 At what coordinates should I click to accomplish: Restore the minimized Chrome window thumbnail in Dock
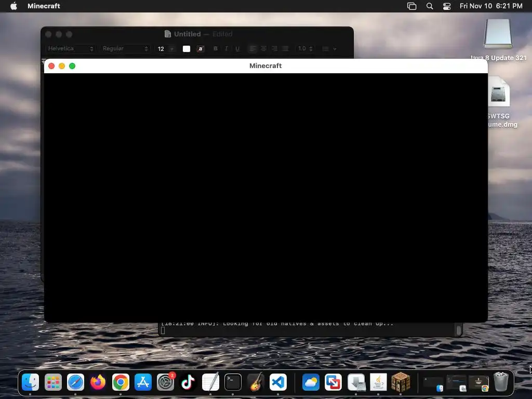coord(478,383)
